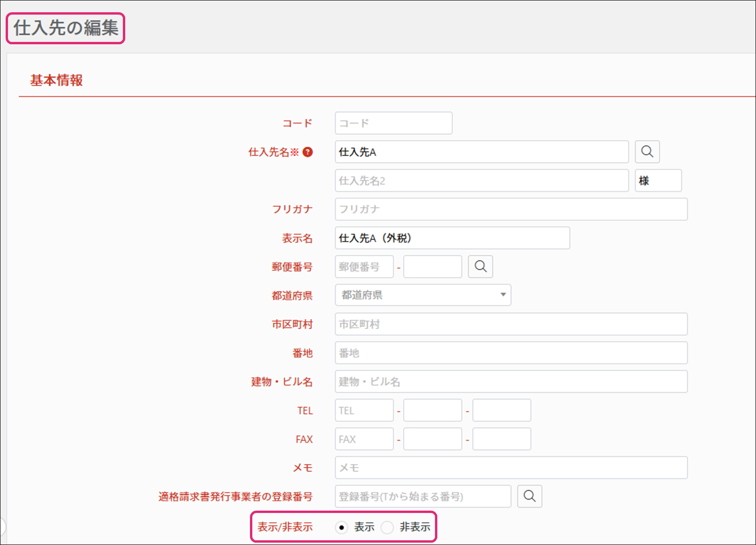Screen dimensions: 756x545
Task: Click the search icon next to 登録番号 field
Action: 530,496
